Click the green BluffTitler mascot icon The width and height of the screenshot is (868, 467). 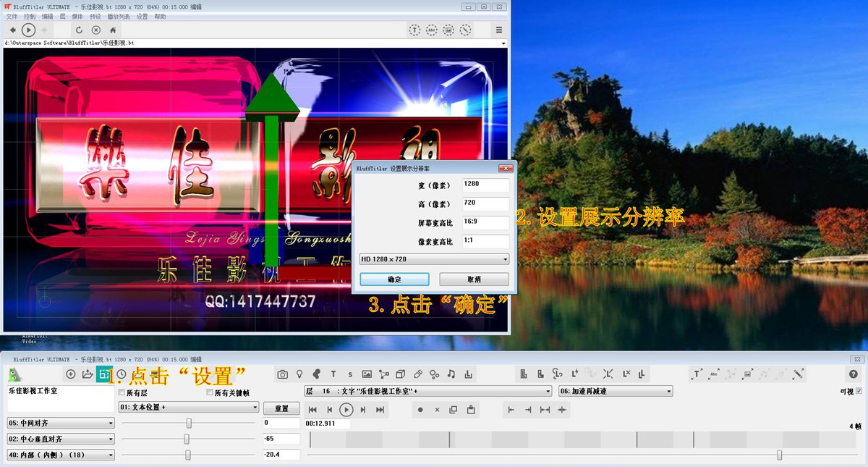pos(14,374)
